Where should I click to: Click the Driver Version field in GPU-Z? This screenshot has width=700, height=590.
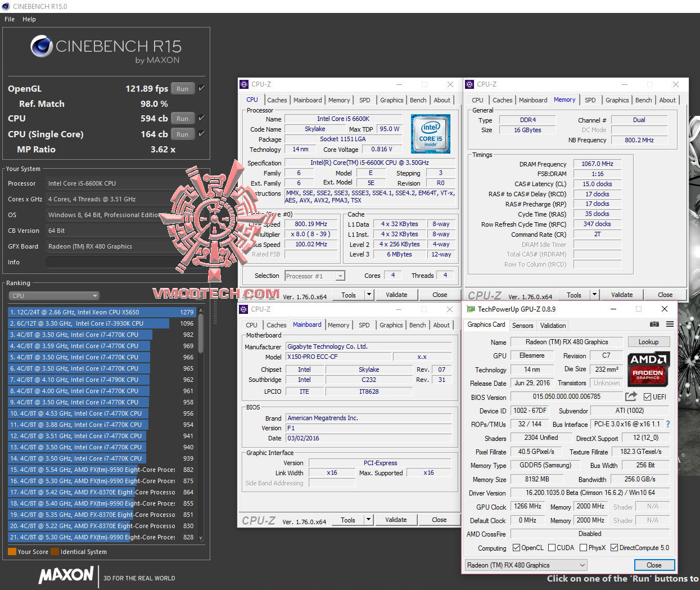590,493
